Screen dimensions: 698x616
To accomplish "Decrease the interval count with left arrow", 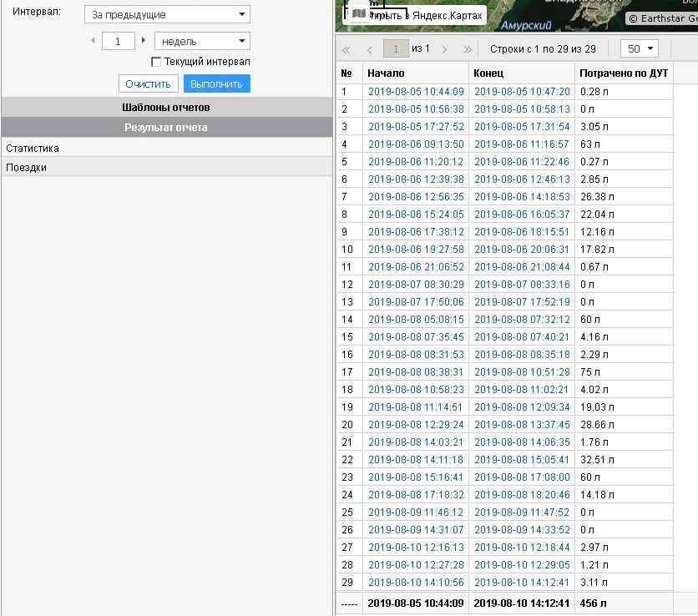I will (93, 40).
